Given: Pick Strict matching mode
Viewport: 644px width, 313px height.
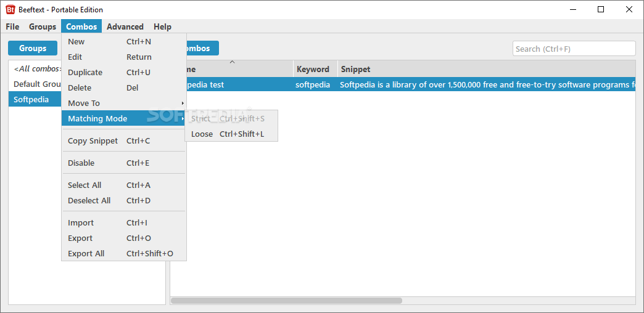Looking at the screenshot, I should [231, 118].
